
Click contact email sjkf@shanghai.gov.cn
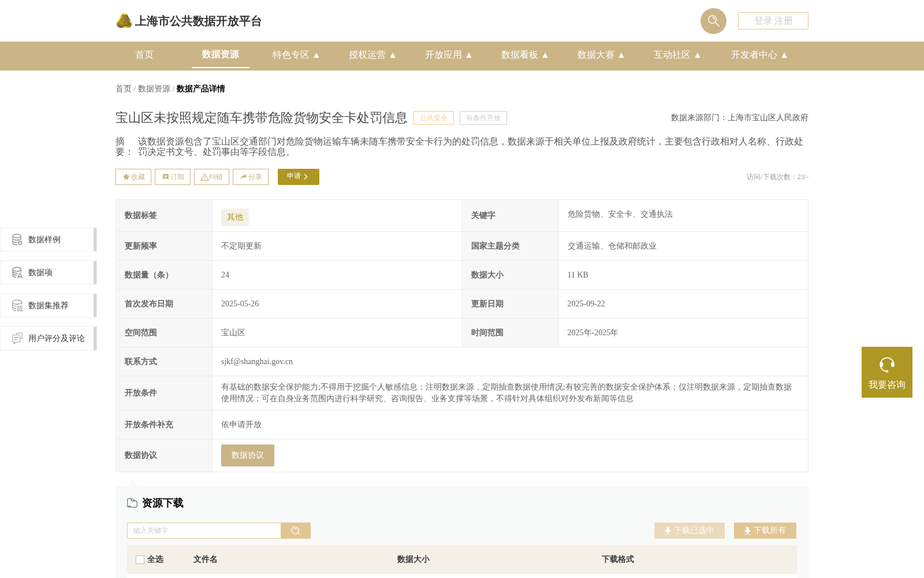click(x=257, y=362)
